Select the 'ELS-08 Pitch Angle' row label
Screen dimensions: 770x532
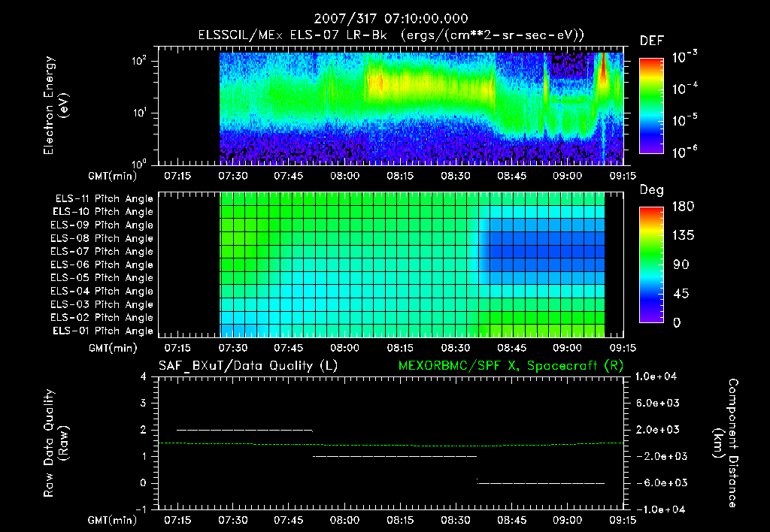(x=102, y=238)
